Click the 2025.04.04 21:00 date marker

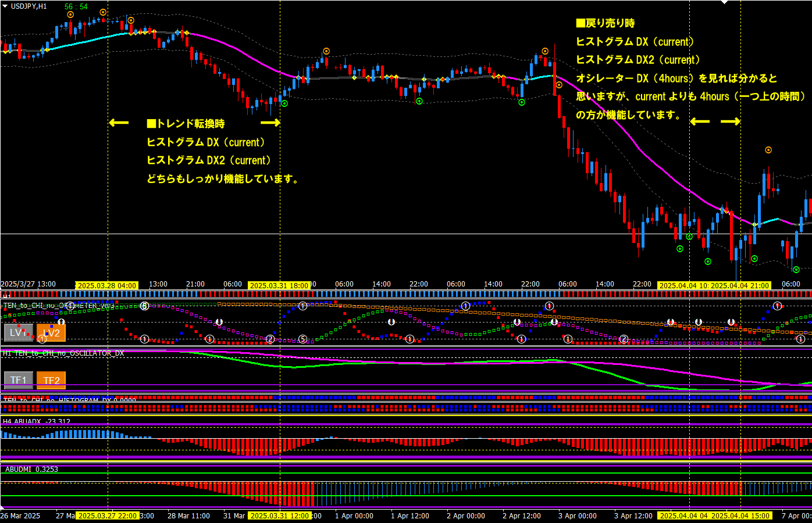point(740,285)
